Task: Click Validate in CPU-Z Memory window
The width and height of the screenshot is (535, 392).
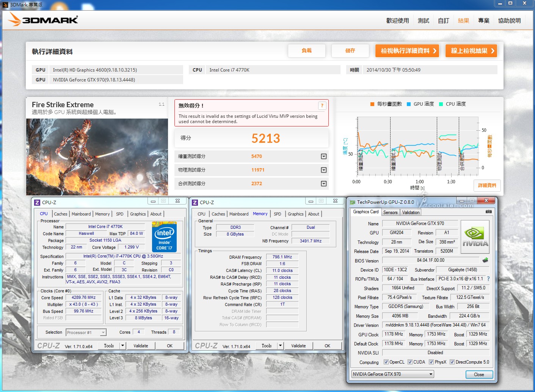Action: 298,346
